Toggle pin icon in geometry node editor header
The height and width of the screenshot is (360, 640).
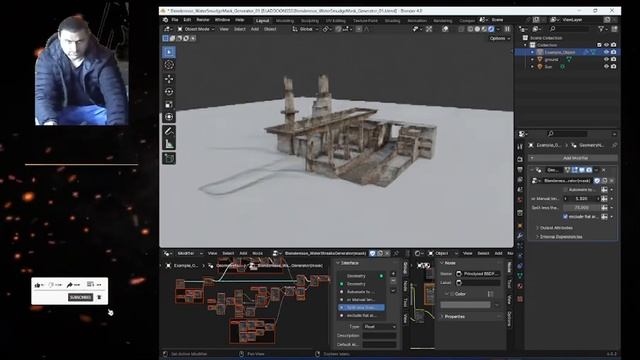coord(396,253)
